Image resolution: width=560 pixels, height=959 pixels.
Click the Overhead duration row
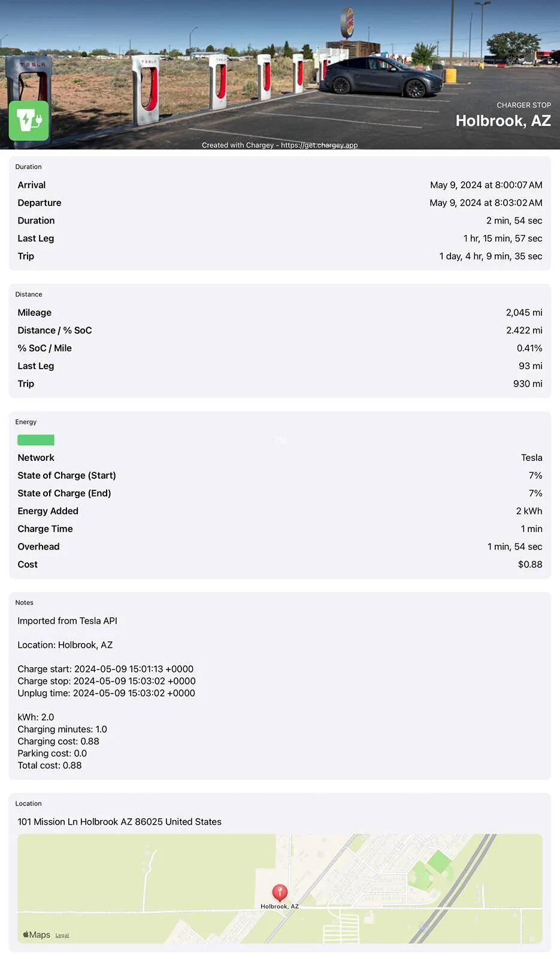[280, 547]
